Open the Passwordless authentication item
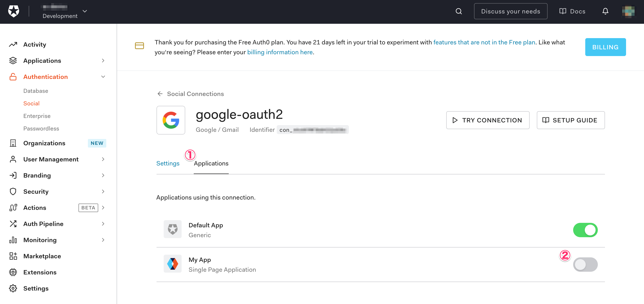This screenshot has width=644, height=304. pyautogui.click(x=41, y=128)
